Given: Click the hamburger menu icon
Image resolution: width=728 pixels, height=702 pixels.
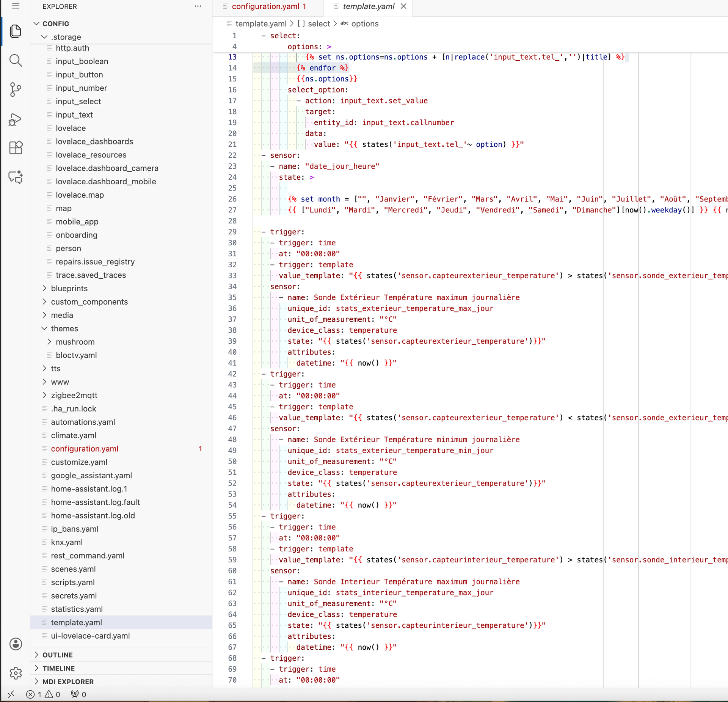Looking at the screenshot, I should pyautogui.click(x=16, y=6).
